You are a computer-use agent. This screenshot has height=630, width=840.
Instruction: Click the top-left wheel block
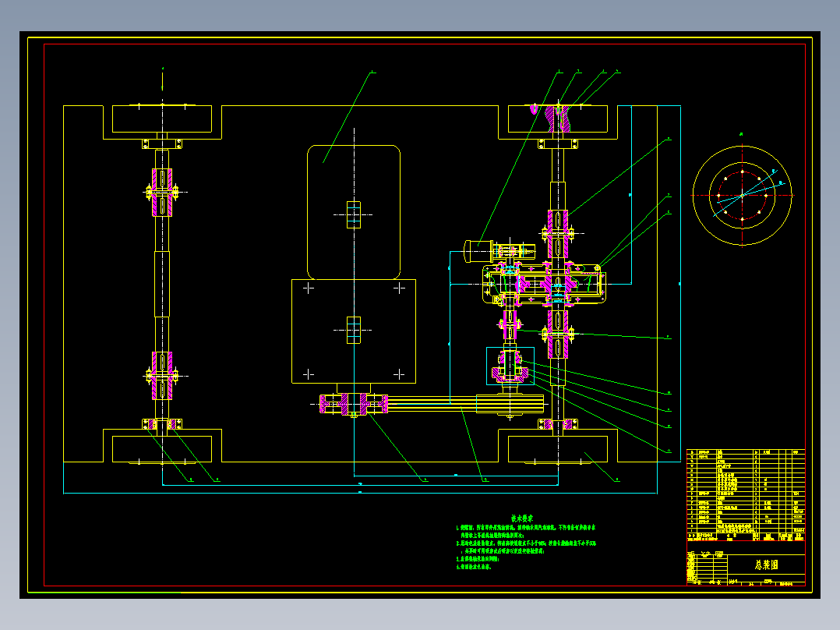(162, 119)
